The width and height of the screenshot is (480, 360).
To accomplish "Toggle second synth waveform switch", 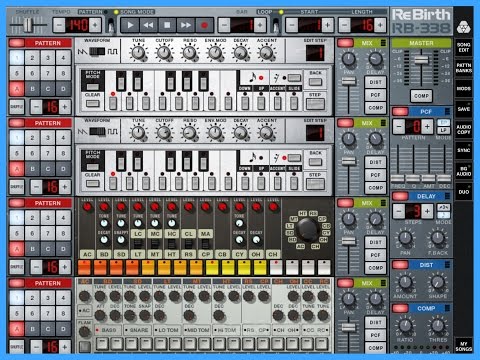I will 97,132.
